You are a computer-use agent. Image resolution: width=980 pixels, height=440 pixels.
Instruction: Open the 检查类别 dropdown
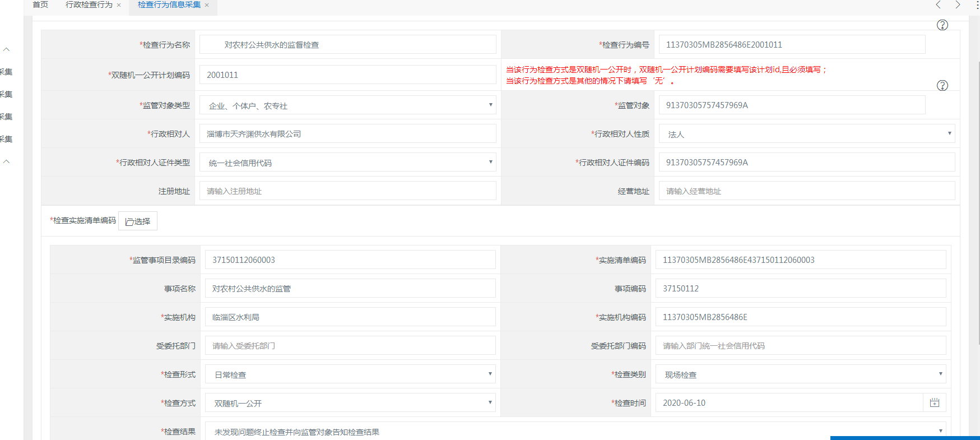(x=801, y=374)
